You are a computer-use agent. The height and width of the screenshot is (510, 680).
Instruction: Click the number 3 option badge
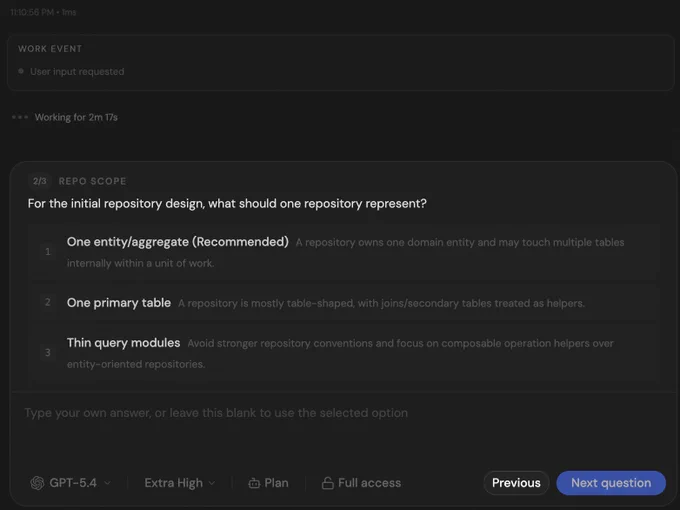click(48, 353)
